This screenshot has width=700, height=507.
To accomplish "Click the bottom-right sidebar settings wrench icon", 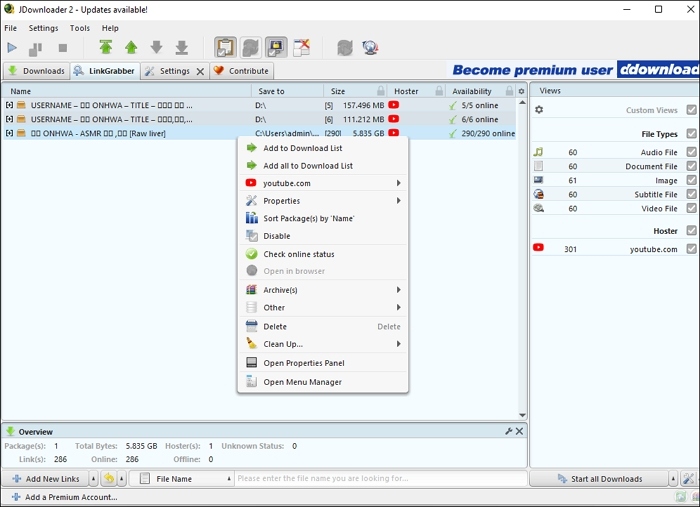I will 689,479.
